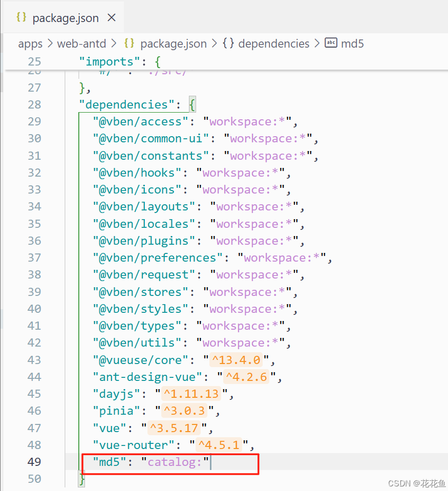
Task: Click the "@vben/types" key
Action: coord(137,326)
